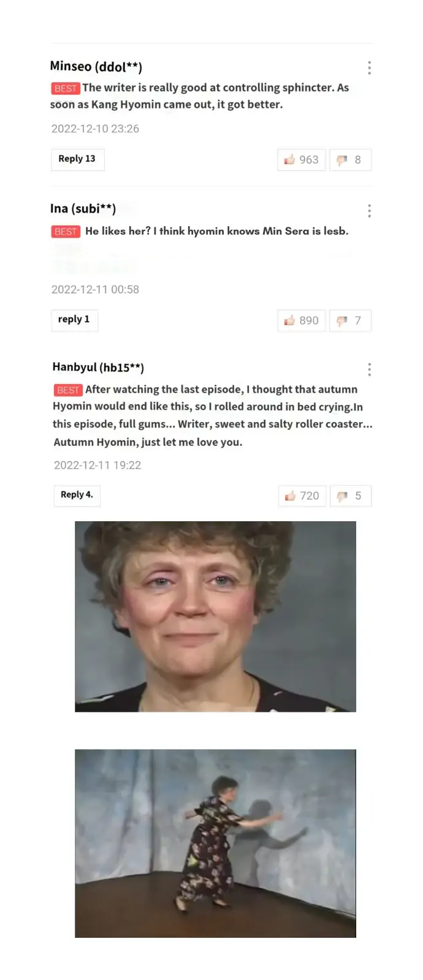Open the three-dot menu on Ina's comment
The width and height of the screenshot is (423, 980).
click(x=369, y=211)
